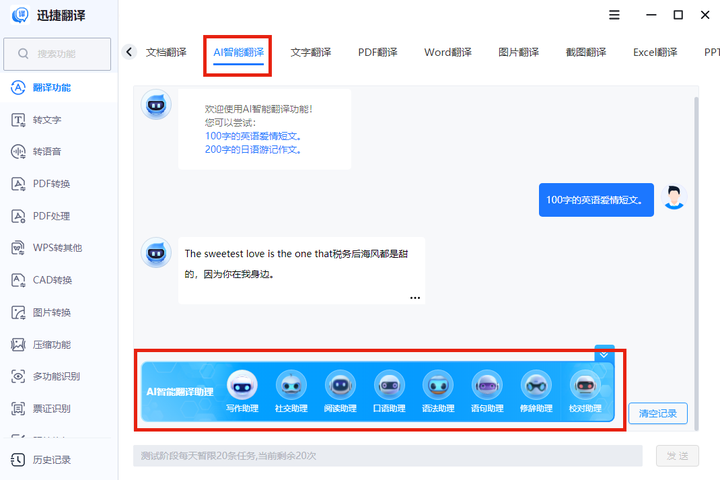Click the 发送 send button
The image size is (720, 480).
(x=677, y=456)
